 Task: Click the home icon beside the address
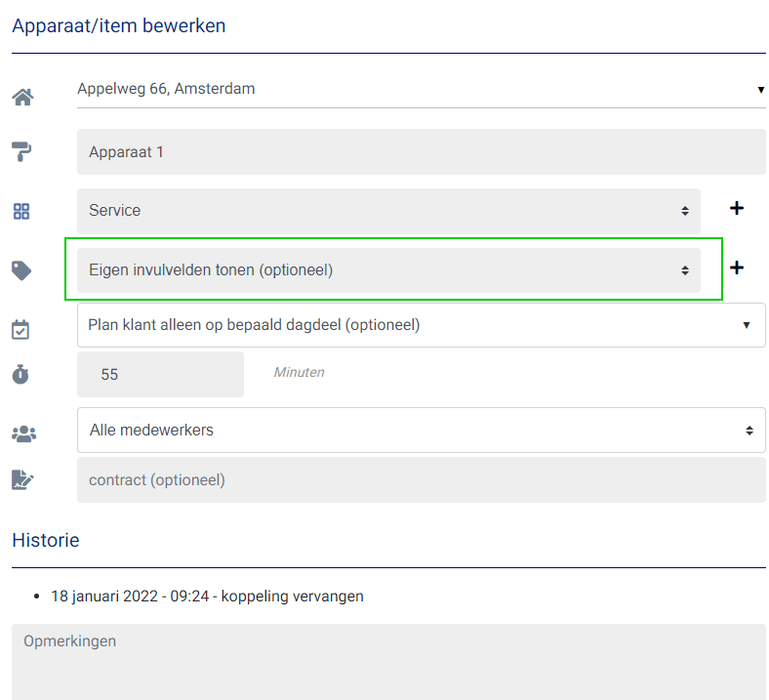(21, 97)
